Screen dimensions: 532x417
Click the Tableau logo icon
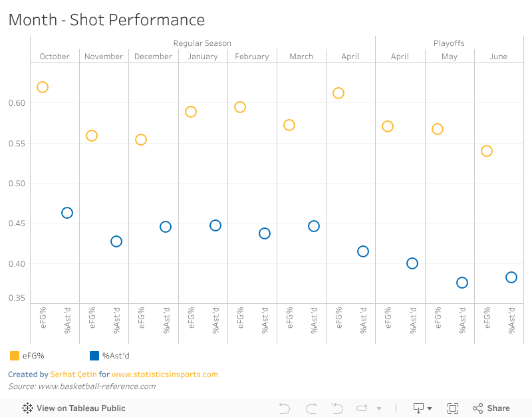(x=28, y=408)
